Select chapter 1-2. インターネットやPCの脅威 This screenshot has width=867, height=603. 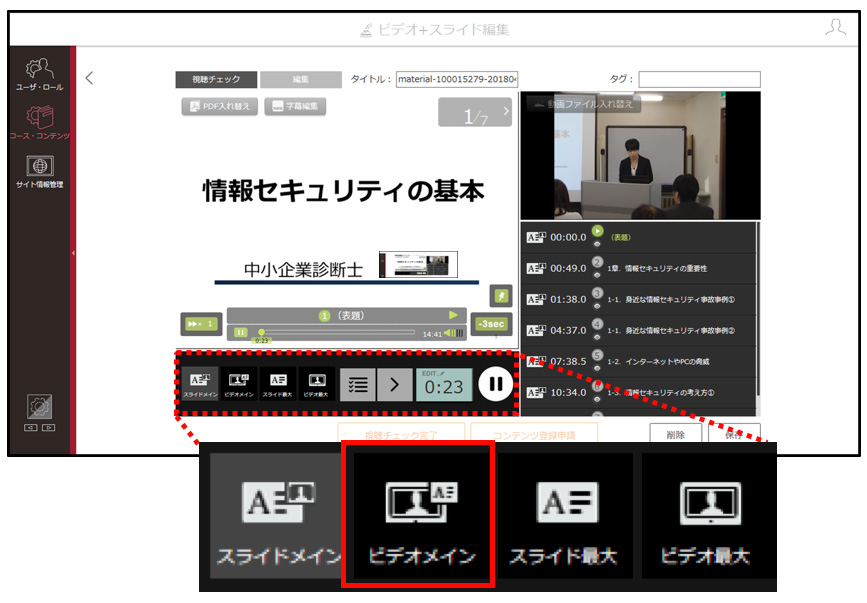[x=658, y=361]
